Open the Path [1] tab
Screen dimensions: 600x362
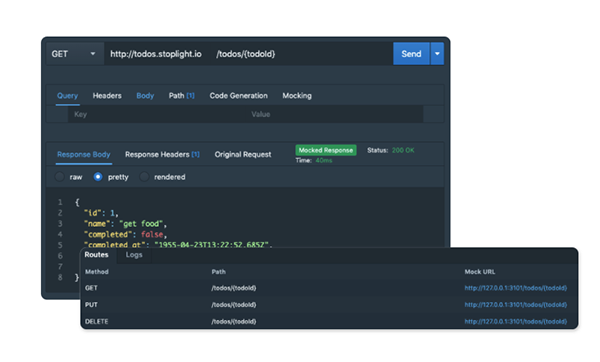[x=182, y=96]
